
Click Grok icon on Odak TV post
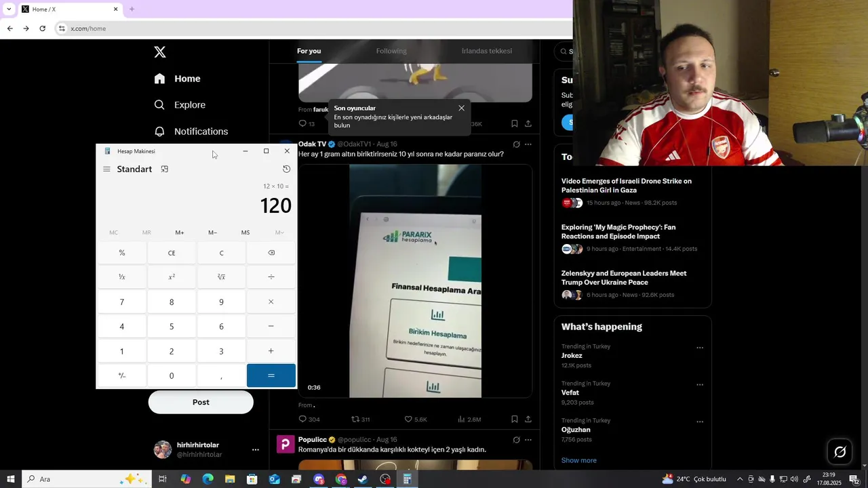pyautogui.click(x=516, y=144)
